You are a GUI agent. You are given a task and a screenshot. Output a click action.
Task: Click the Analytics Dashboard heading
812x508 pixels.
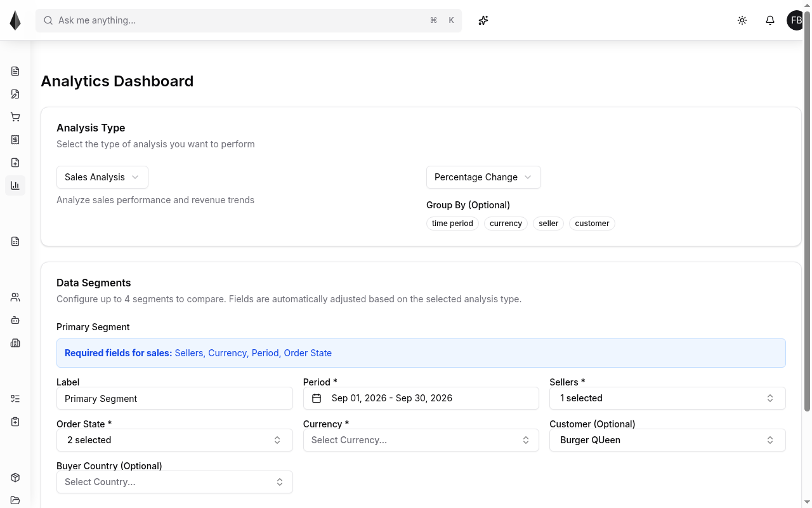click(117, 81)
